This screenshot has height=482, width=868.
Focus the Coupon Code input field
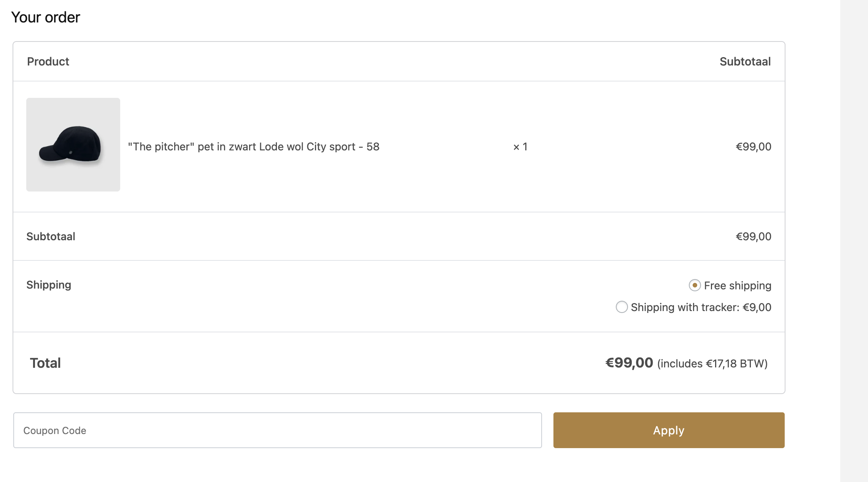tap(277, 430)
